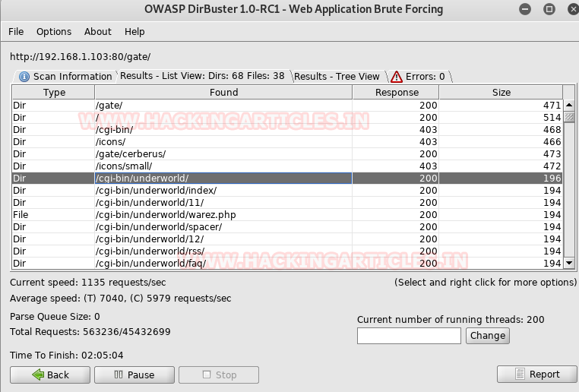Viewport: 579px width, 392px height.
Task: Click the size value 471
Action: 552,105
